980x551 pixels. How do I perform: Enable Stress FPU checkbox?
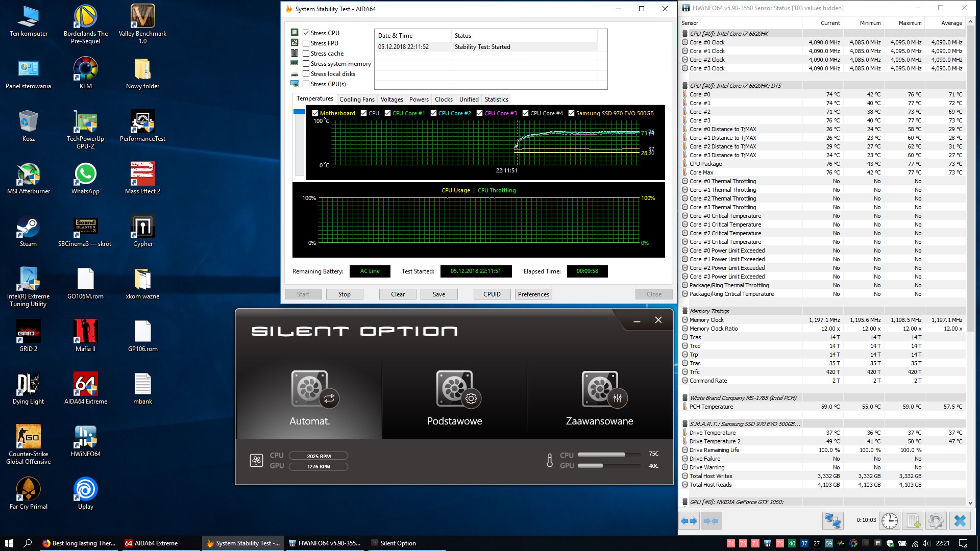pos(306,43)
